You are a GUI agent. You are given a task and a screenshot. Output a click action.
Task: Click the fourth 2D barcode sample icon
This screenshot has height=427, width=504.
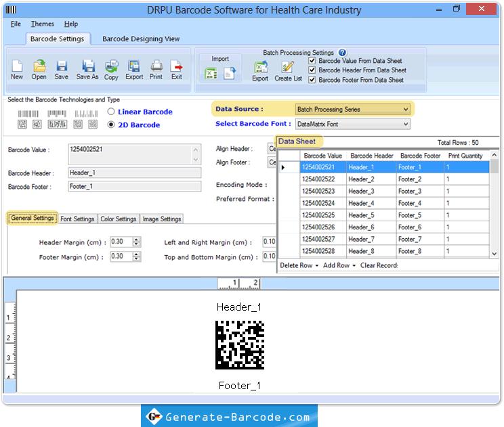(x=78, y=125)
